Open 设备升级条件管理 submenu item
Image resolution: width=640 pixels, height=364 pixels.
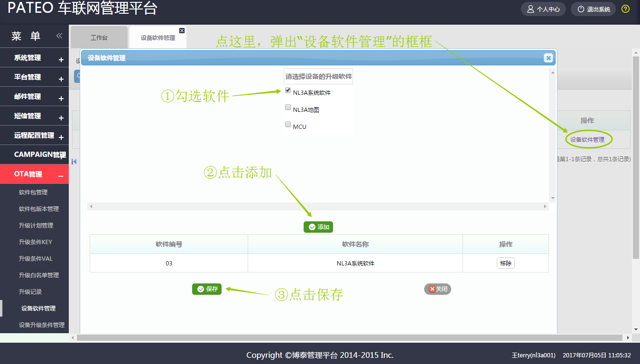pyautogui.click(x=42, y=325)
